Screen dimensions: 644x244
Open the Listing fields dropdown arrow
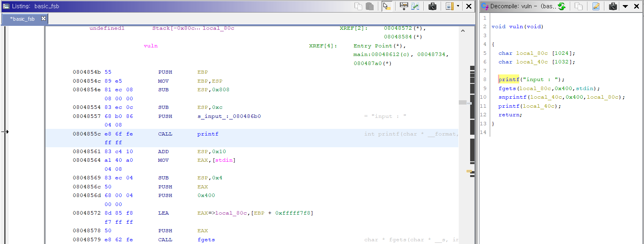pos(458,6)
